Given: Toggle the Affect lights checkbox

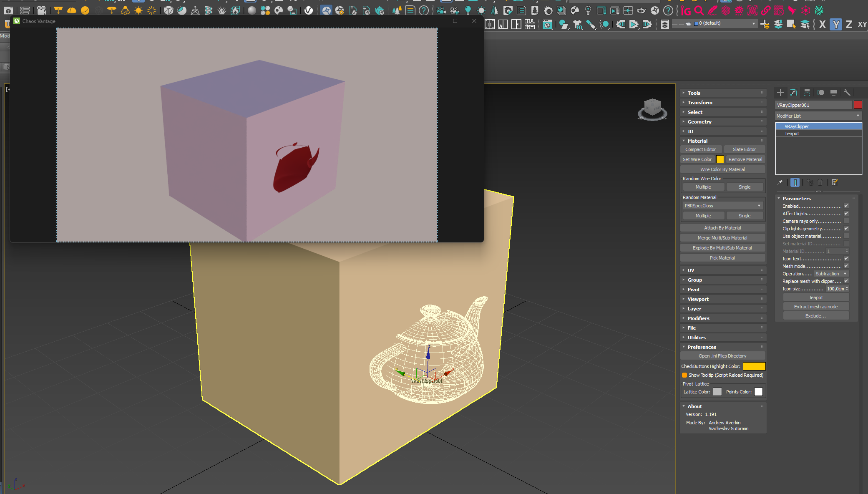Looking at the screenshot, I should coord(846,214).
